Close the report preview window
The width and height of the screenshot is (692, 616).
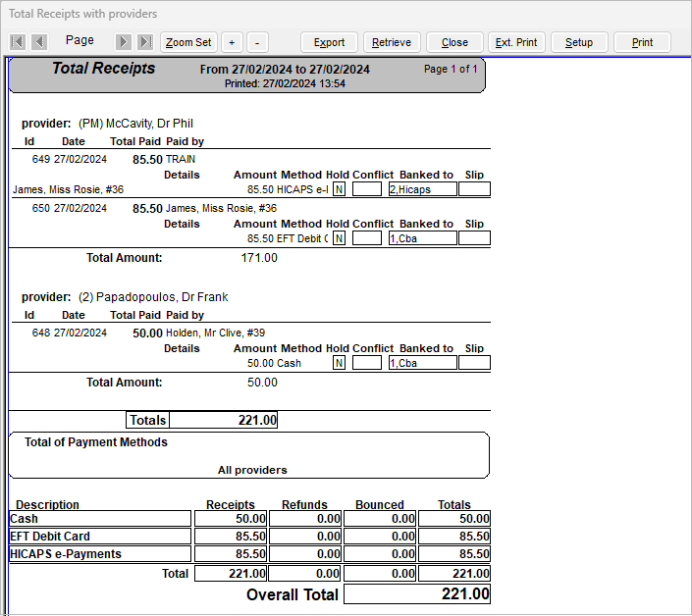454,42
